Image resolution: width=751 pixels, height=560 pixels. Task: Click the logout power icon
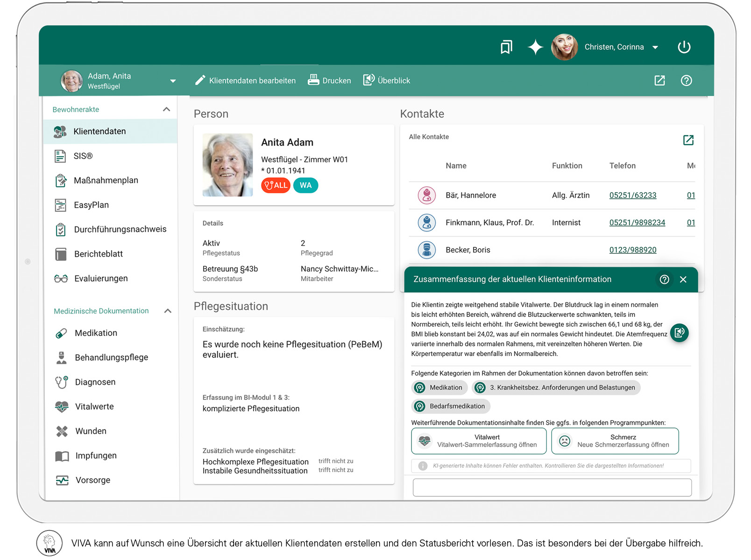pyautogui.click(x=684, y=47)
